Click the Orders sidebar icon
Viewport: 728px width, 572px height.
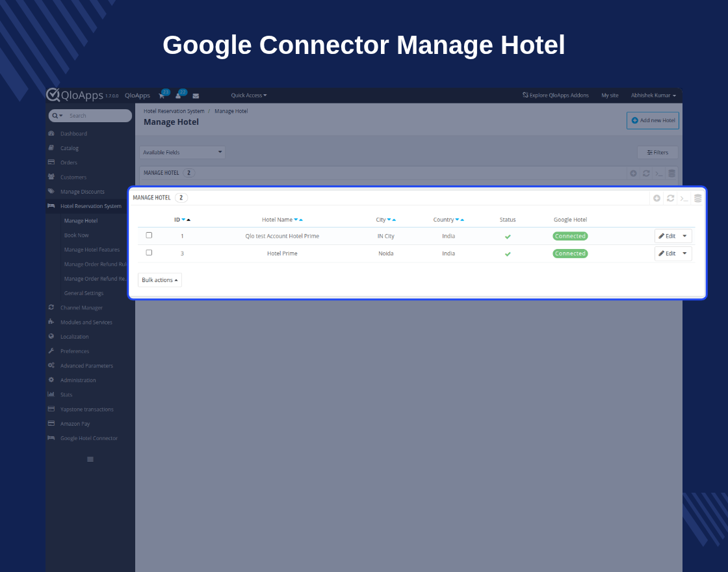[x=51, y=162]
